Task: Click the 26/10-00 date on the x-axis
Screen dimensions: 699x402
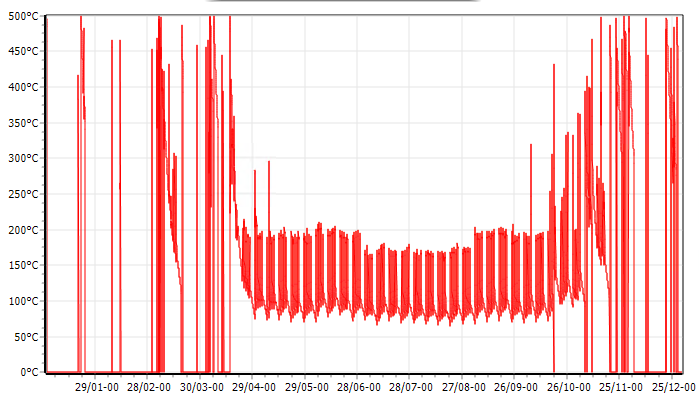Action: 567,387
